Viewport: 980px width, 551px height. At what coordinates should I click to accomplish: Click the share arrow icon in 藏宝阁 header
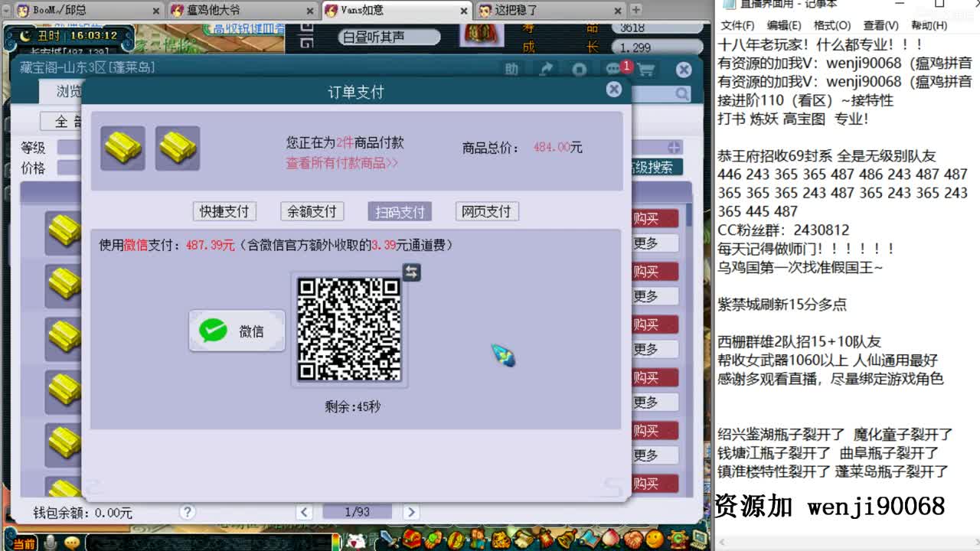546,69
